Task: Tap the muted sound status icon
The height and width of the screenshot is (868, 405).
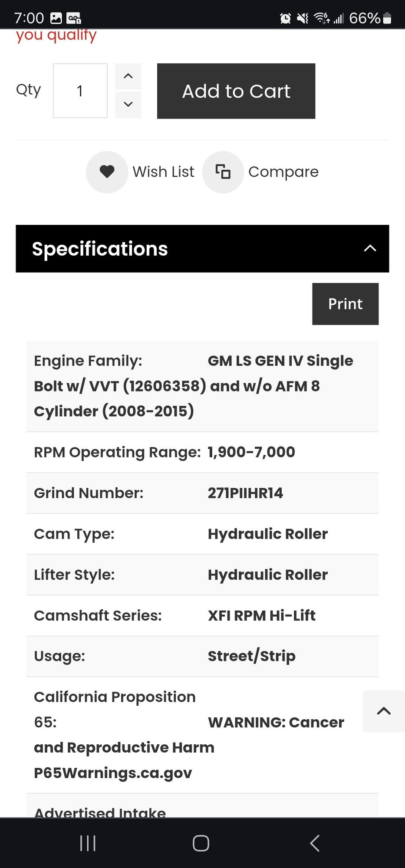Action: pyautogui.click(x=303, y=18)
